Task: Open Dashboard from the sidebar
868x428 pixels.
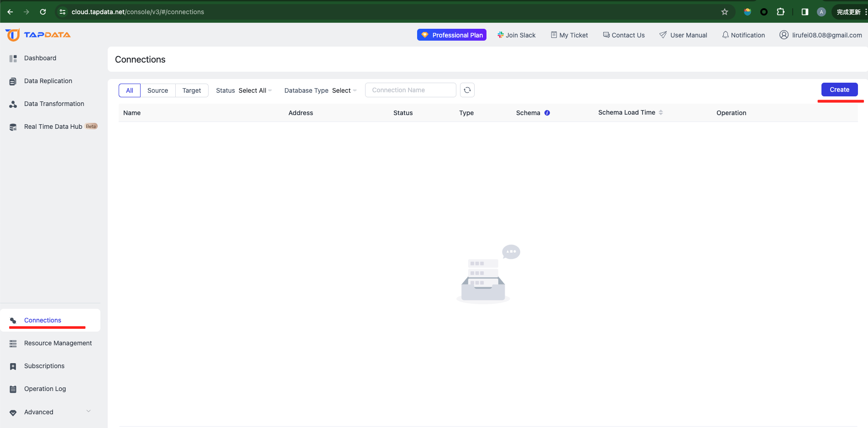Action: pos(40,58)
